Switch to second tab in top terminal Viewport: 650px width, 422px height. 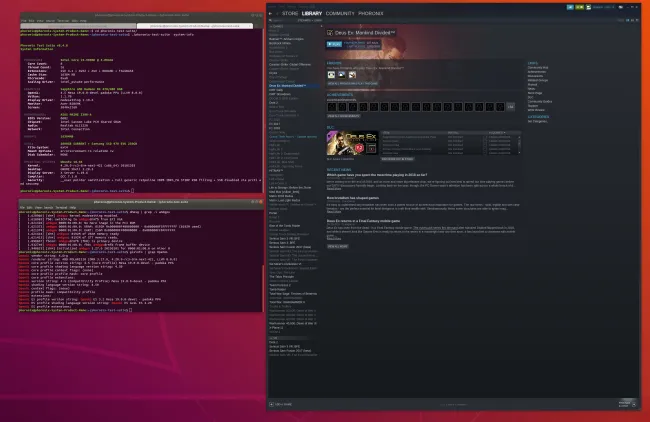point(194,26)
